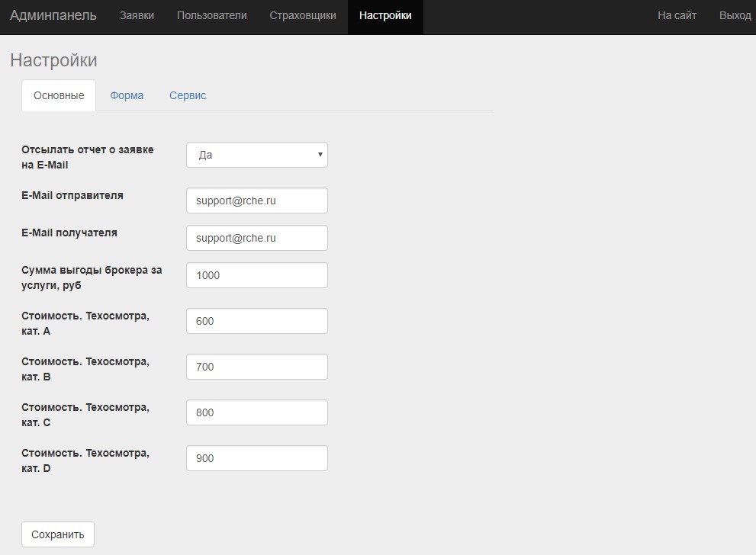Viewport: 756px width, 555px height.
Task: Click the Сохранить button
Action: (x=58, y=534)
